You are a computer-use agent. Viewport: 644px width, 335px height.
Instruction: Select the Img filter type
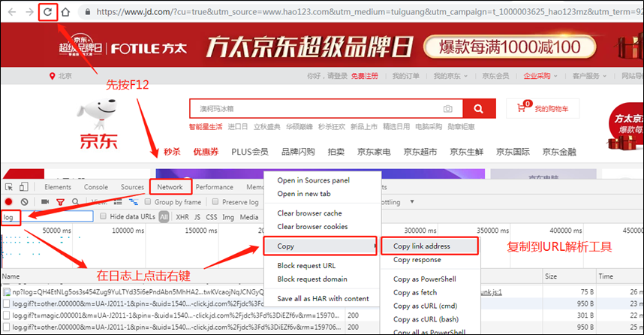(228, 217)
